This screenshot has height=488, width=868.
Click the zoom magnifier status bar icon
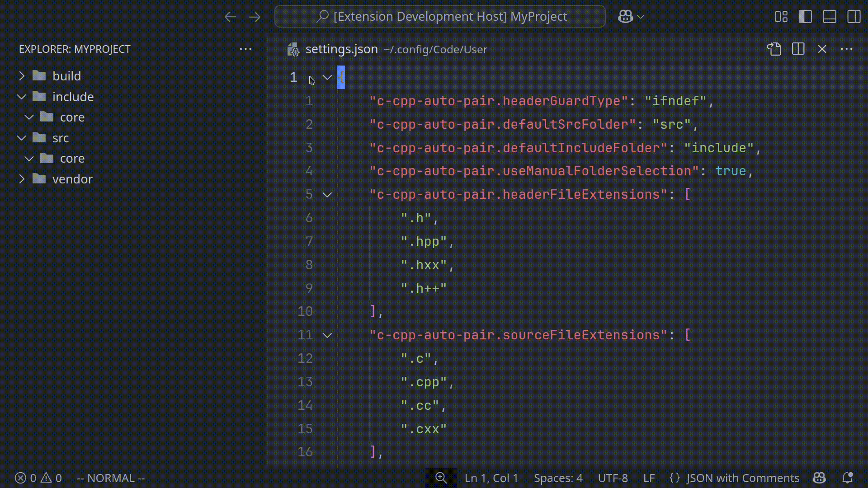coord(441,478)
